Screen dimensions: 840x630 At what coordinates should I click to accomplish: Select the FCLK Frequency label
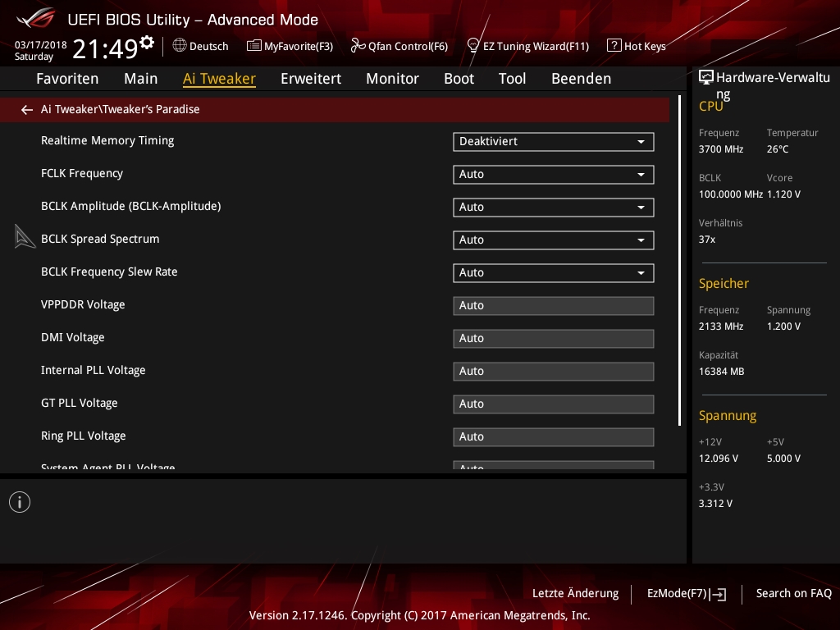82,173
